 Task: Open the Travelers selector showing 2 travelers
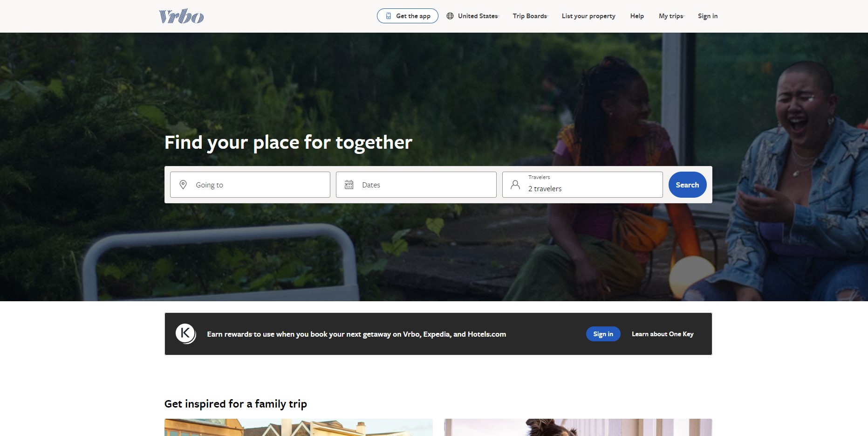(582, 185)
